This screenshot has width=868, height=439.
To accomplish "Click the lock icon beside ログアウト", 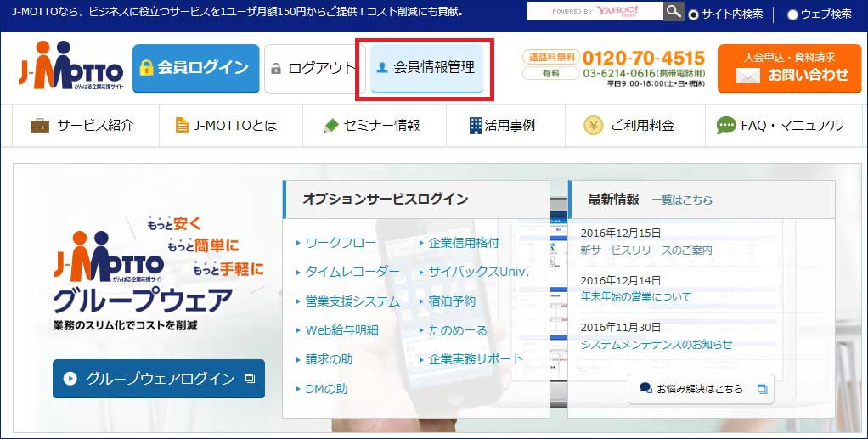I will point(276,69).
